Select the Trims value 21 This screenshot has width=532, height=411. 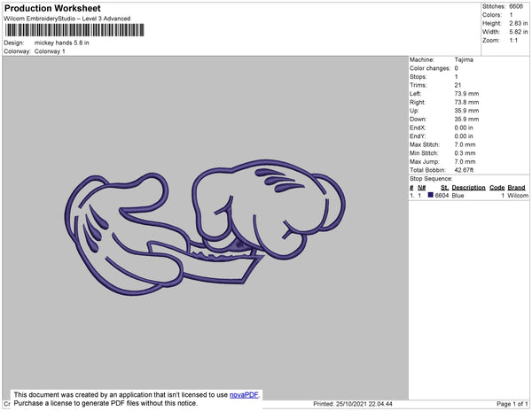click(x=458, y=85)
